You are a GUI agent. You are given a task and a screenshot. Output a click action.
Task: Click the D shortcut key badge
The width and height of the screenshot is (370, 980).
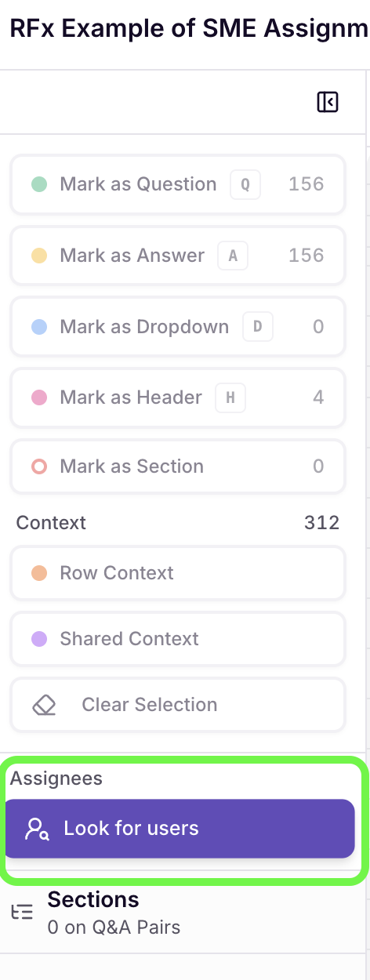point(258,327)
